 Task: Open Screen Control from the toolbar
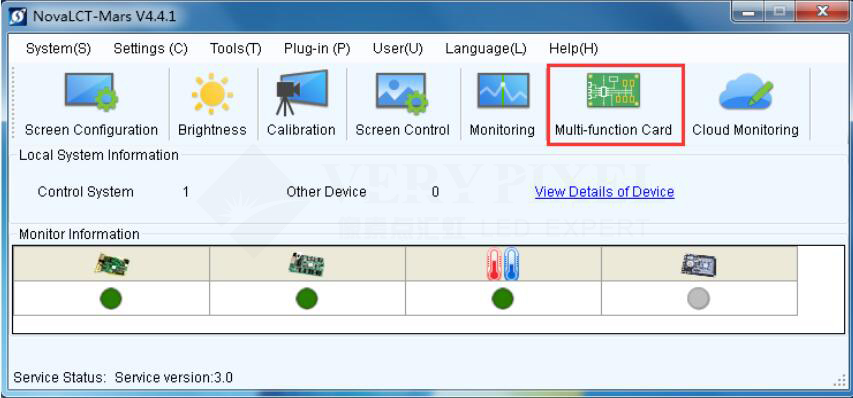(403, 104)
